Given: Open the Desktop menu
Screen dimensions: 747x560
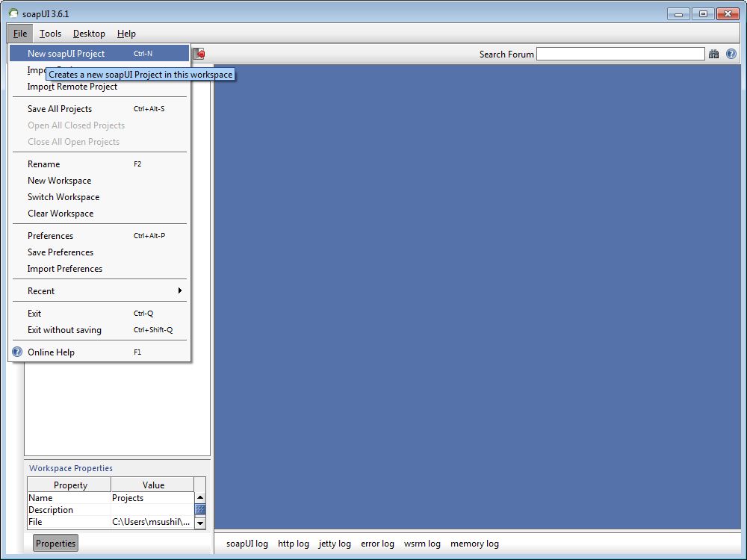Looking at the screenshot, I should point(88,34).
